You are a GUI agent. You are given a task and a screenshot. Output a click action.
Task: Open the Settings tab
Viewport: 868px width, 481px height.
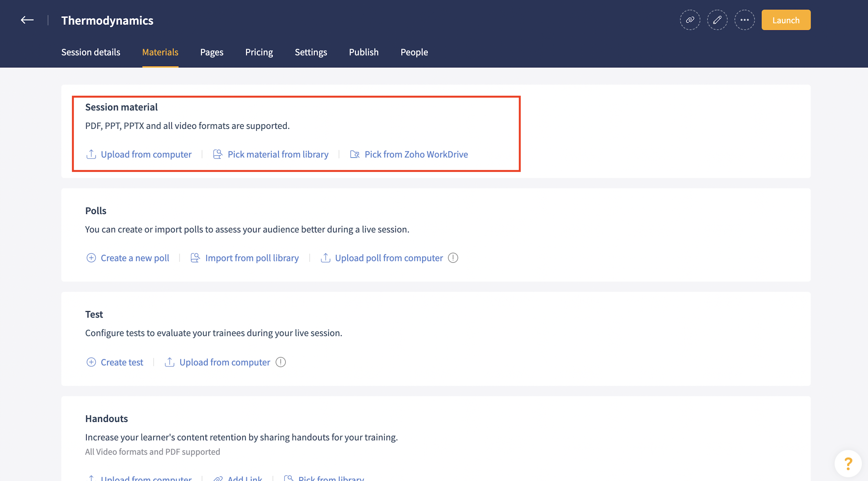coord(311,52)
